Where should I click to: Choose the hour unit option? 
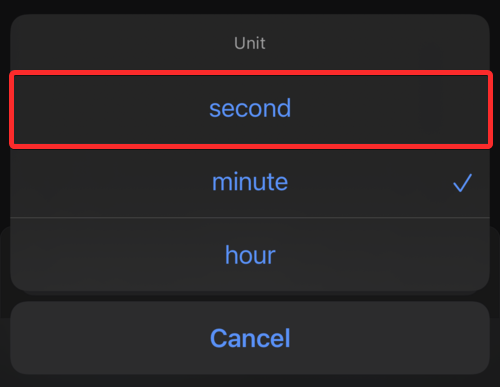(x=250, y=255)
